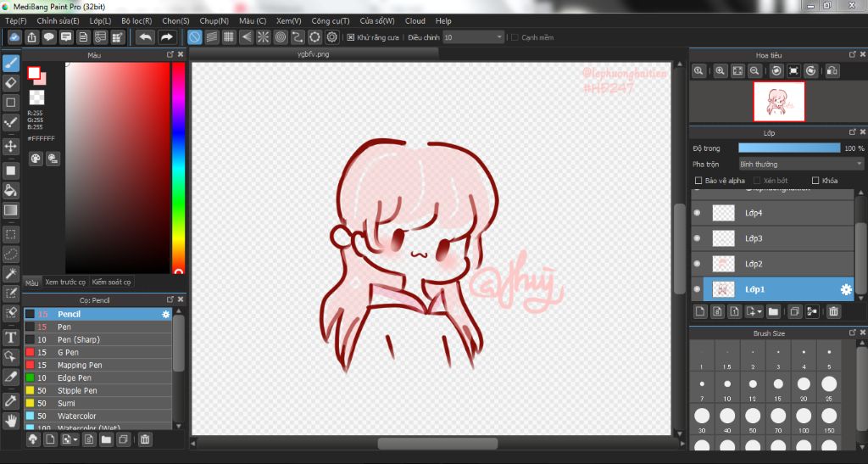Enable Khóa layer lock checkbox
The image size is (868, 464).
815,181
